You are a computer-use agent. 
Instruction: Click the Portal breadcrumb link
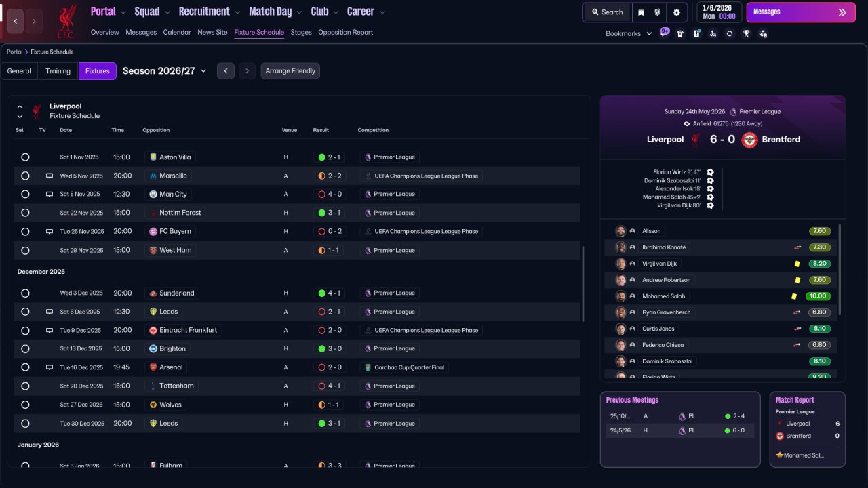click(x=14, y=52)
